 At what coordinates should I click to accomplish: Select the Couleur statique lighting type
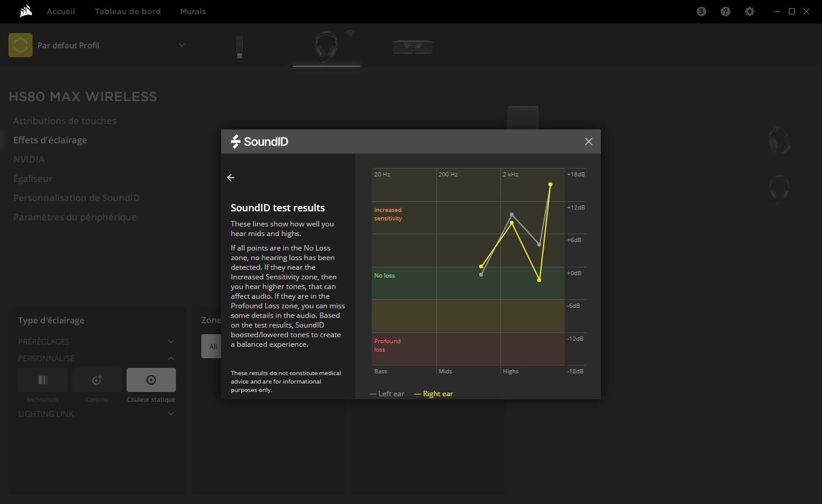(x=151, y=381)
